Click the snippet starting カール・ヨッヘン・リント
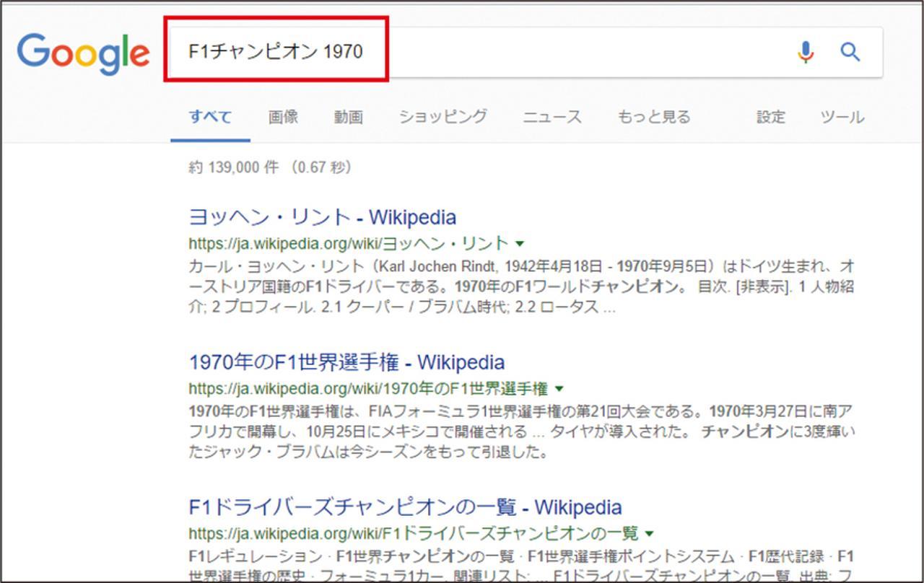 click(521, 286)
